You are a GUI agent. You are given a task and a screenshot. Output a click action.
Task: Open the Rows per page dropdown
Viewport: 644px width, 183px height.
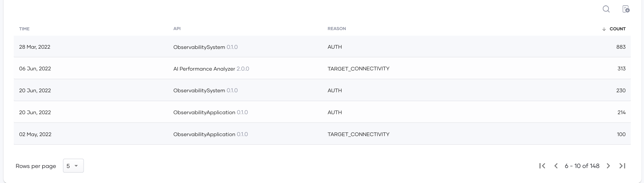73,166
